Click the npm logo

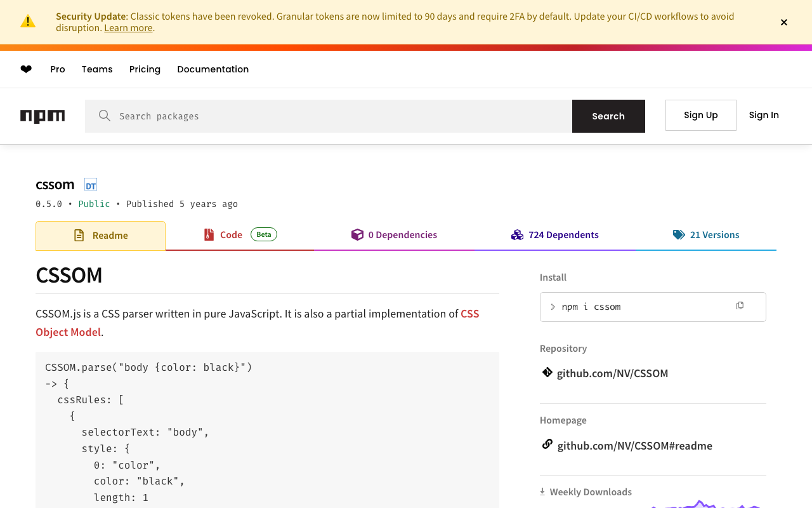(x=43, y=116)
